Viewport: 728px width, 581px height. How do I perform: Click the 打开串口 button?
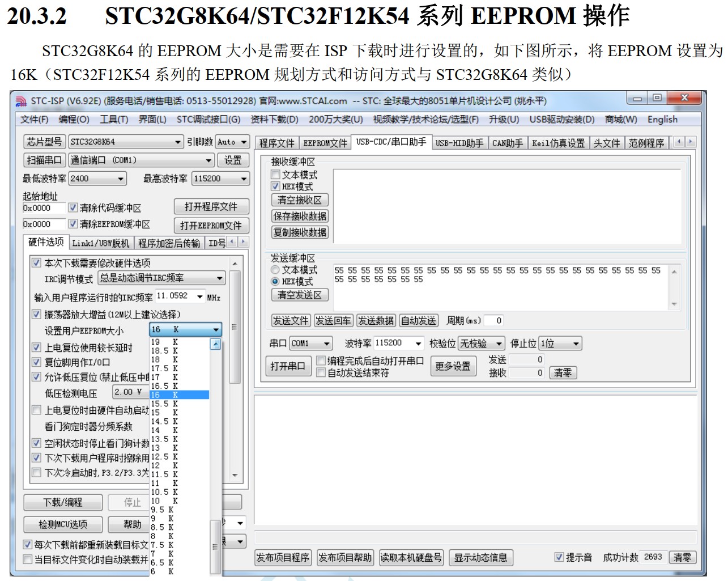pos(287,366)
